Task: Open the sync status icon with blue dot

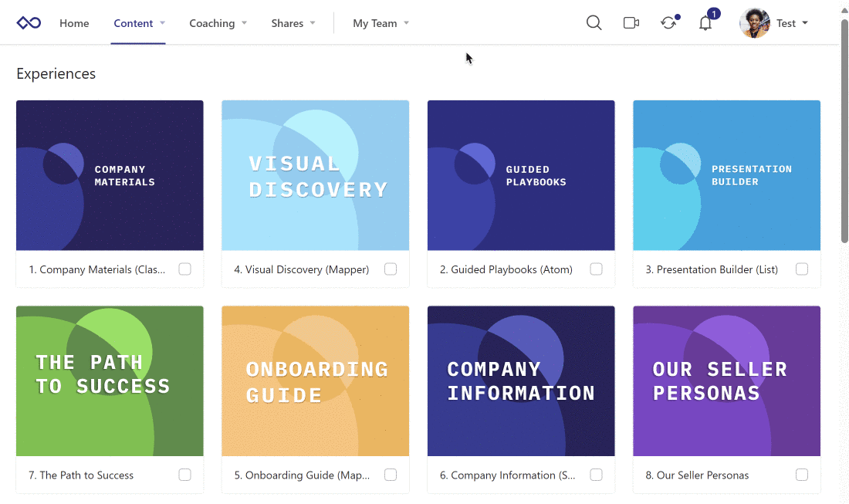Action: tap(668, 23)
